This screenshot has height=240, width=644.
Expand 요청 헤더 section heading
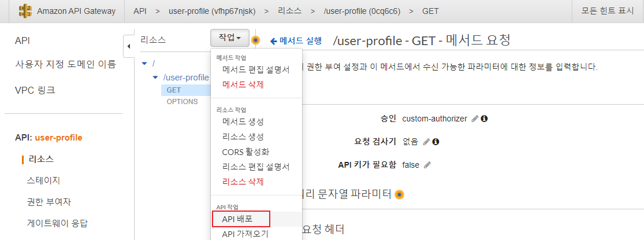coord(323,230)
